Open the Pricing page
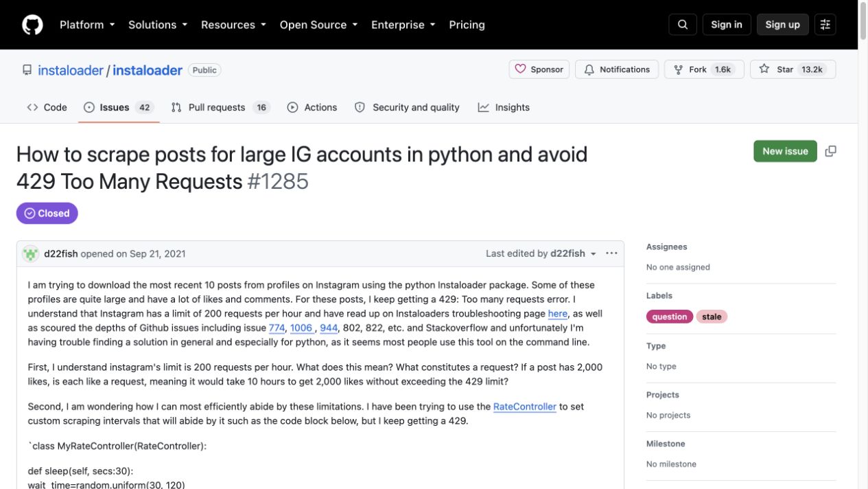The image size is (868, 489). [x=467, y=25]
